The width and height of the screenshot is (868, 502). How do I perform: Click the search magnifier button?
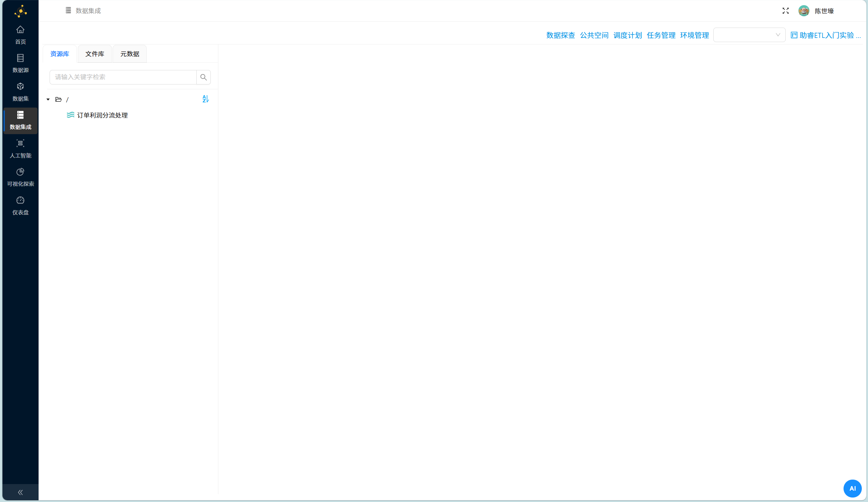(x=204, y=77)
